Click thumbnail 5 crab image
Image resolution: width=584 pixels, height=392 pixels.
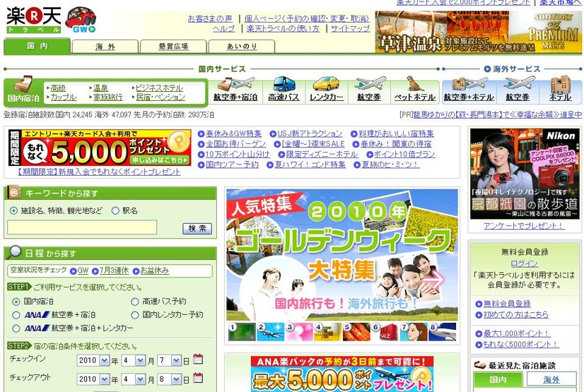point(356,332)
